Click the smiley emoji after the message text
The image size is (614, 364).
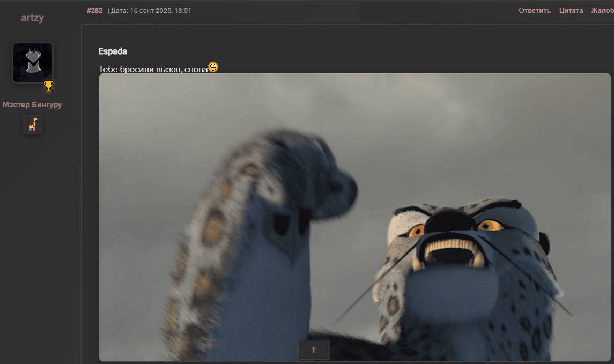[213, 68]
